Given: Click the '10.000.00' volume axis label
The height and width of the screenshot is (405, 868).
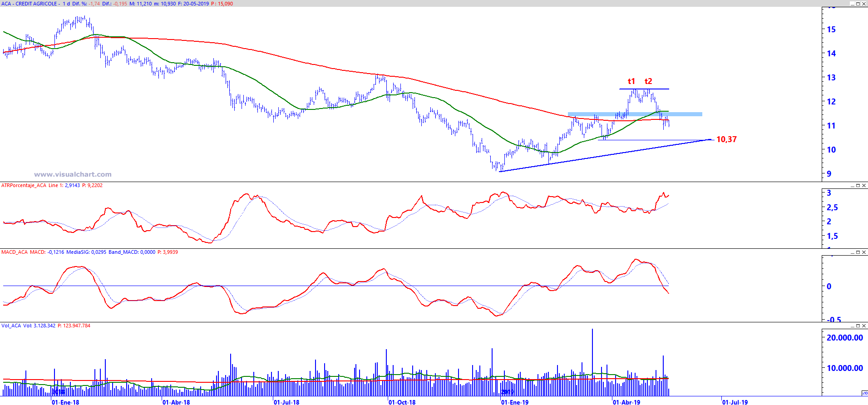Looking at the screenshot, I should pyautogui.click(x=845, y=368).
